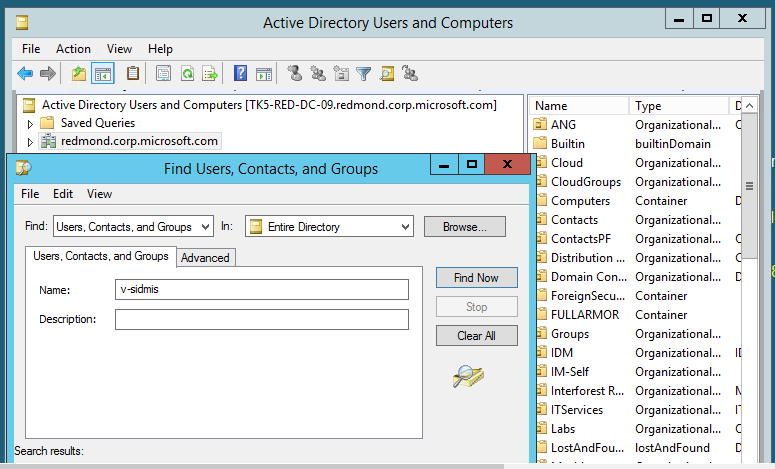The width and height of the screenshot is (775, 469).
Task: Click the Name column header
Action: [579, 106]
